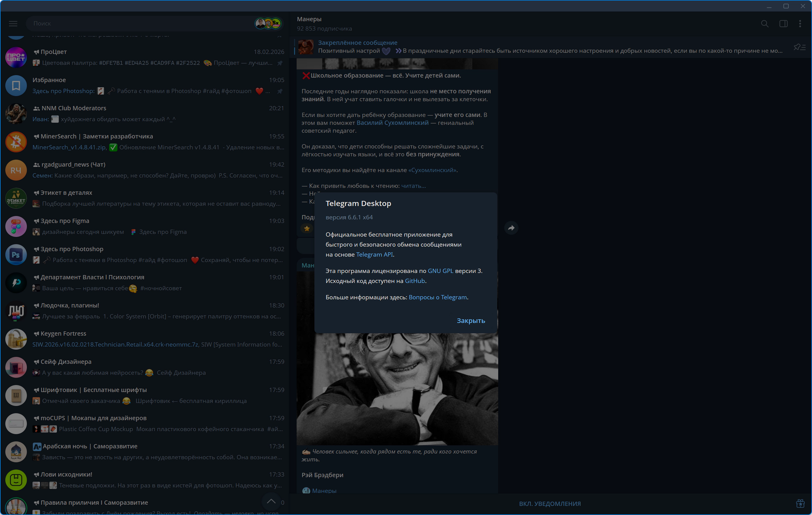Follow the GitHub source code link
Image resolution: width=812 pixels, height=515 pixels.
click(x=415, y=281)
